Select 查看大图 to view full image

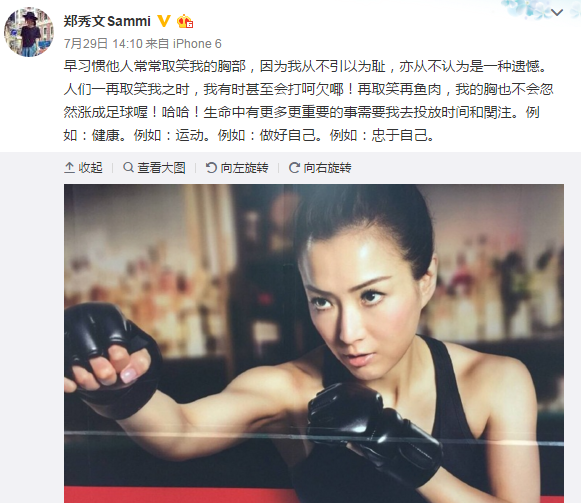(154, 168)
